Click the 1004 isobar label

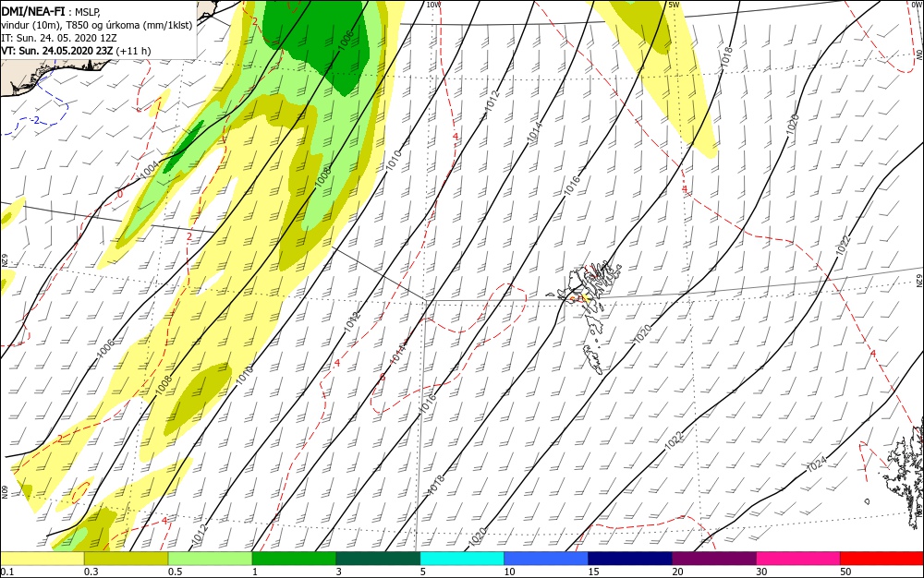(150, 170)
